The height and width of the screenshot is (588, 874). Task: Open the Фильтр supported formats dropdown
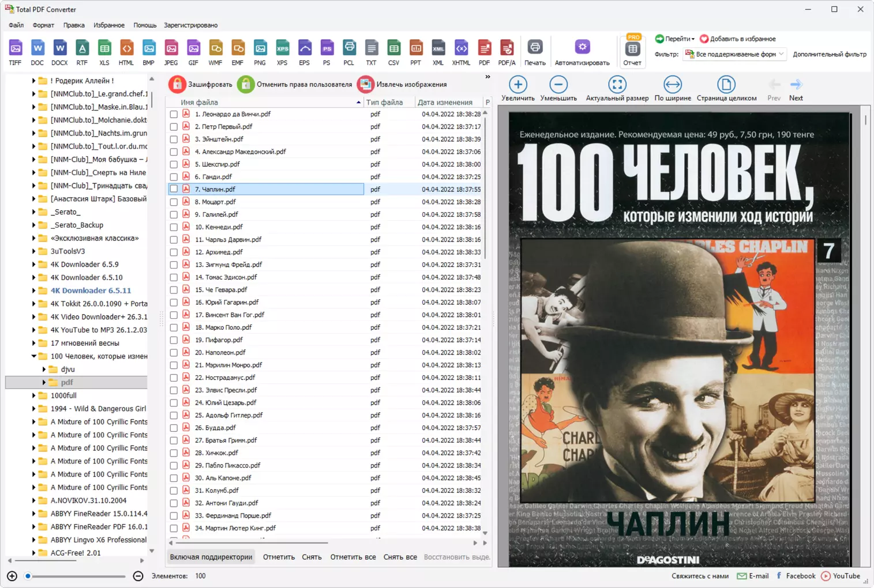(x=734, y=54)
